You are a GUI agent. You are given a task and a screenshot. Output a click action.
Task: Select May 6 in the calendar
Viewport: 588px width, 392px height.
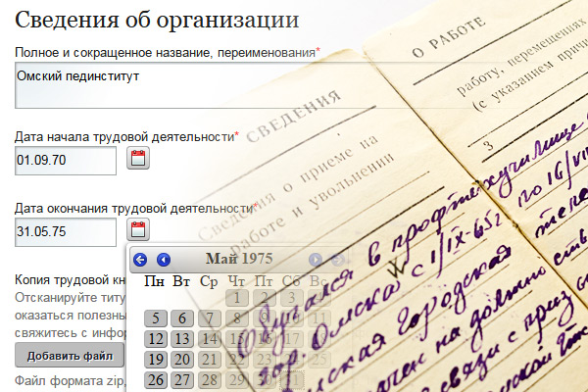181,318
